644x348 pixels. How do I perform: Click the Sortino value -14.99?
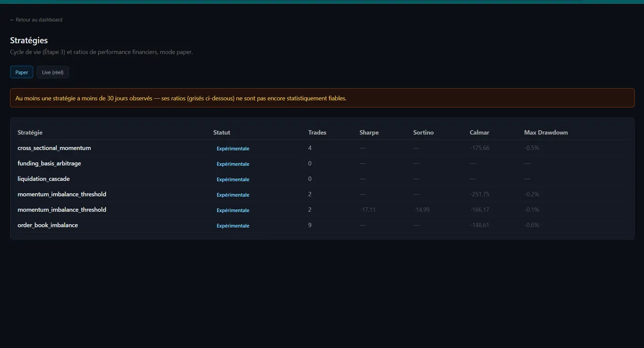coord(421,210)
